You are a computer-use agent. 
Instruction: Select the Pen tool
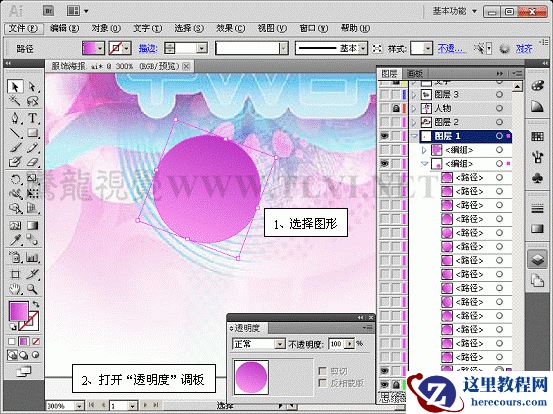coord(15,117)
